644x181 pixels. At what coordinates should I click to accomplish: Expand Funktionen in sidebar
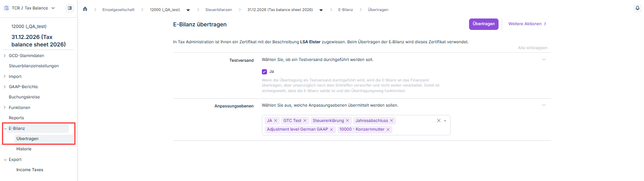point(5,107)
